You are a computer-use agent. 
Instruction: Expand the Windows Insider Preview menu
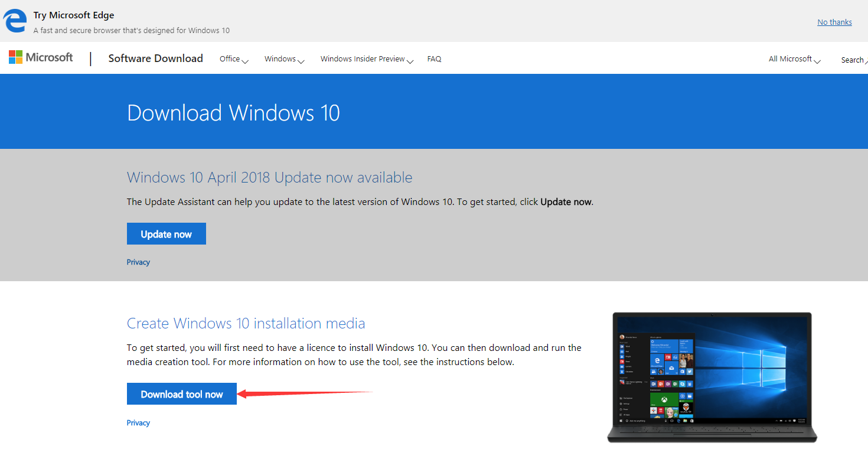pos(367,59)
